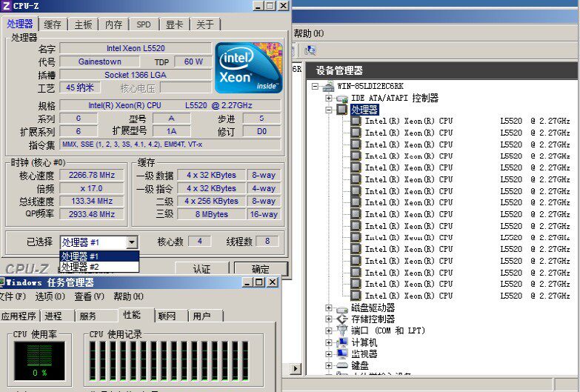Click the scan hardware toolbar icon
The image size is (580, 392).
tap(310, 50)
